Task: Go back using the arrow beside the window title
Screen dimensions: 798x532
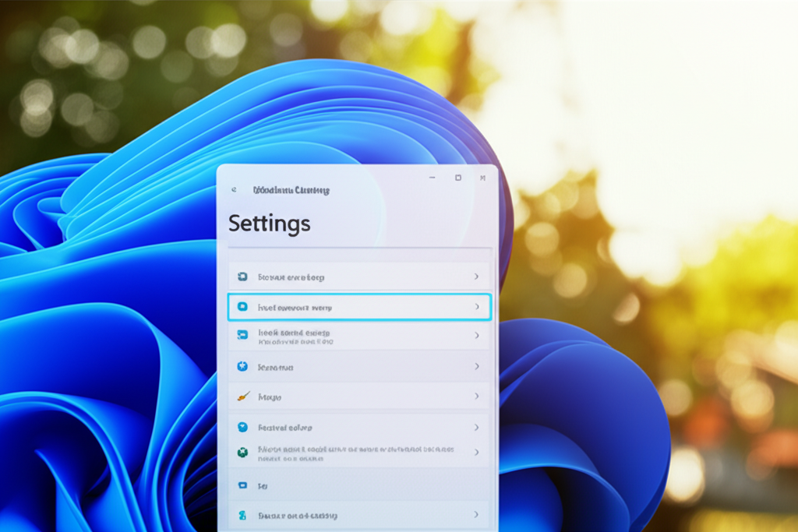Action: [x=234, y=190]
